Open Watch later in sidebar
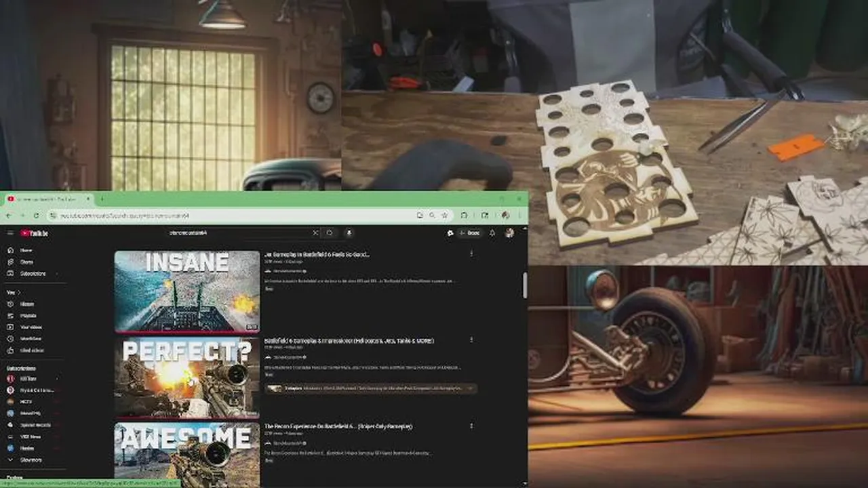Screen dimensions: 868x488 pyautogui.click(x=31, y=338)
